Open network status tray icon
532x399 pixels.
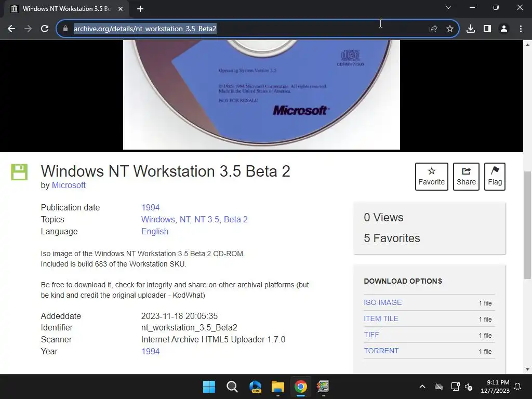pyautogui.click(x=455, y=387)
